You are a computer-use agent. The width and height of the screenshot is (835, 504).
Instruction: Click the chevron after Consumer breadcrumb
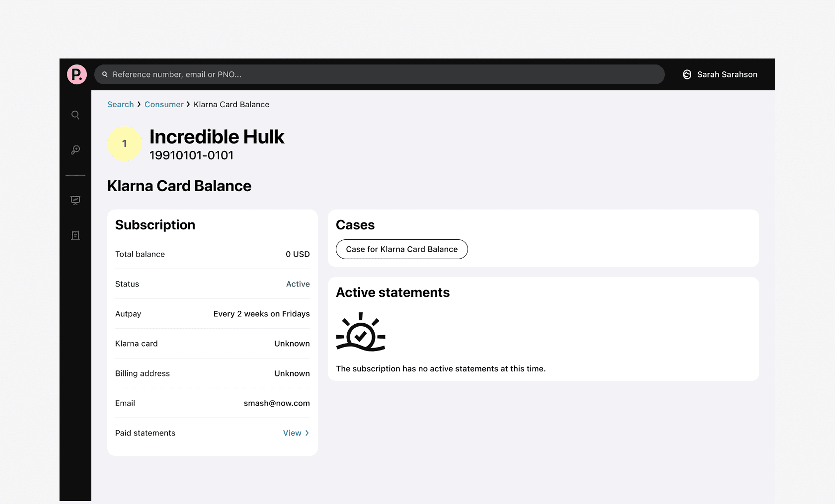(188, 104)
